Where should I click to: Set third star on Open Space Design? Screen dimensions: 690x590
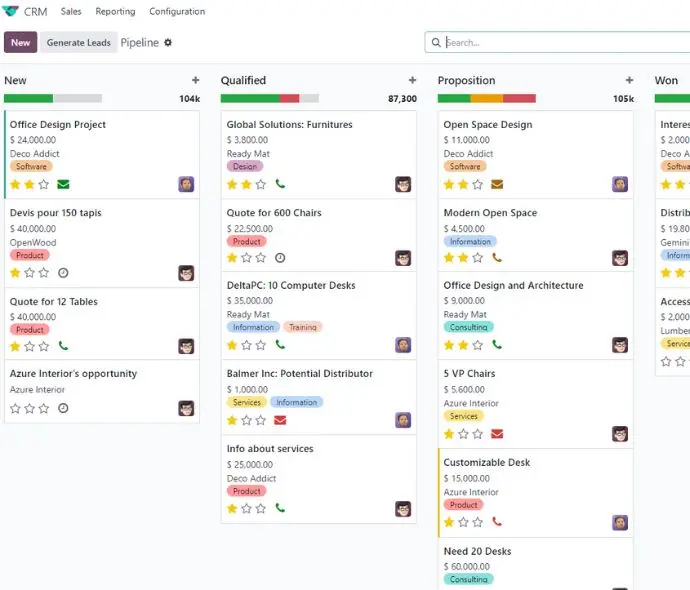coord(477,184)
